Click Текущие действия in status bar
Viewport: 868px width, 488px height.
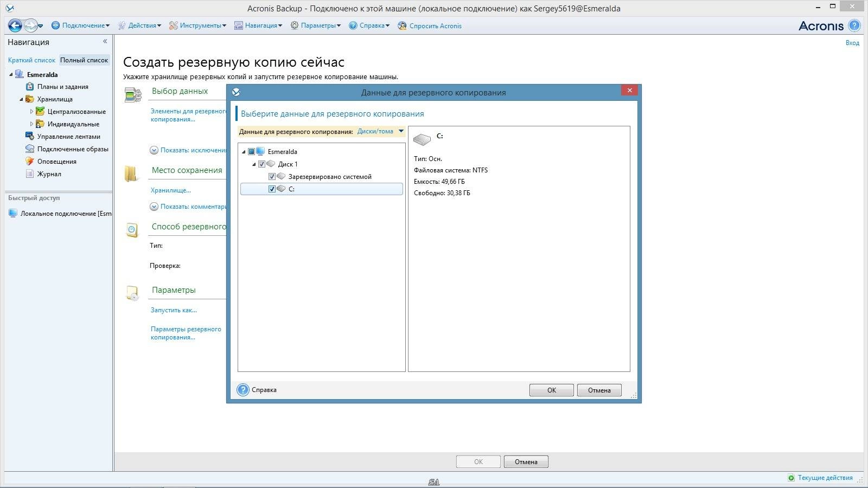click(x=825, y=478)
